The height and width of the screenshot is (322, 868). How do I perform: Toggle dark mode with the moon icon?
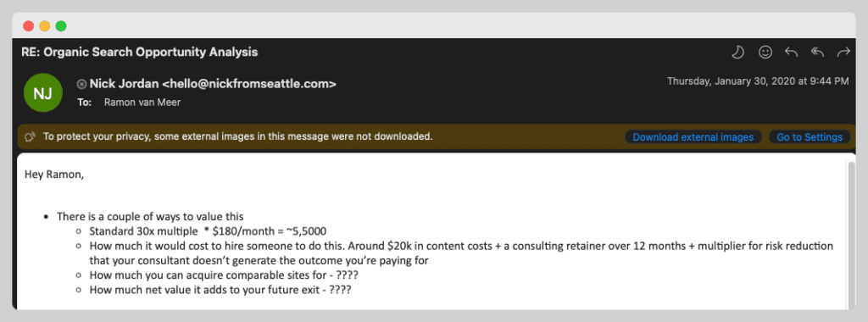pyautogui.click(x=737, y=52)
